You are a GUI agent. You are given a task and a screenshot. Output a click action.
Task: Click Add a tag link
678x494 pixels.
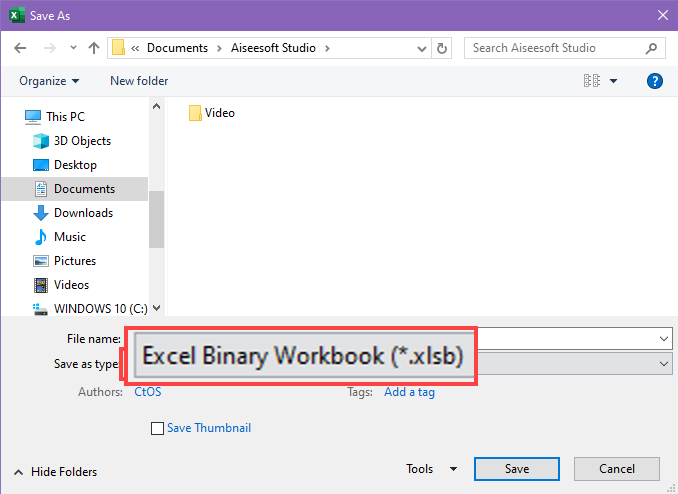[409, 392]
